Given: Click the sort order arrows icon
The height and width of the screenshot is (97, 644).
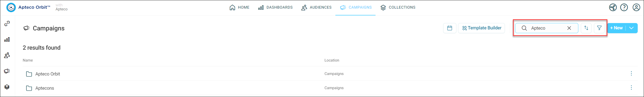Looking at the screenshot, I should pos(586,28).
